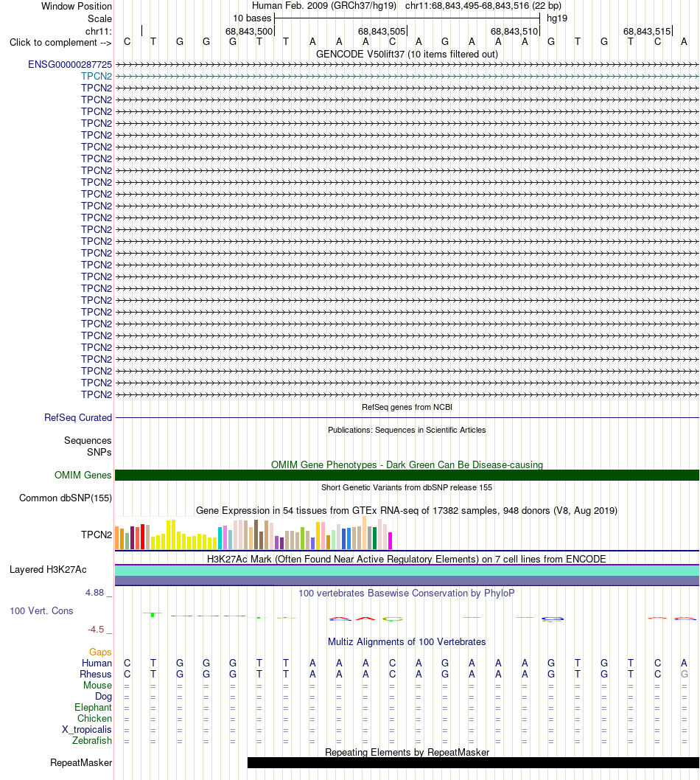Click the 'GENCODE V50lift37 (10 items filtered out)' title
The image size is (700, 780).
407,55
